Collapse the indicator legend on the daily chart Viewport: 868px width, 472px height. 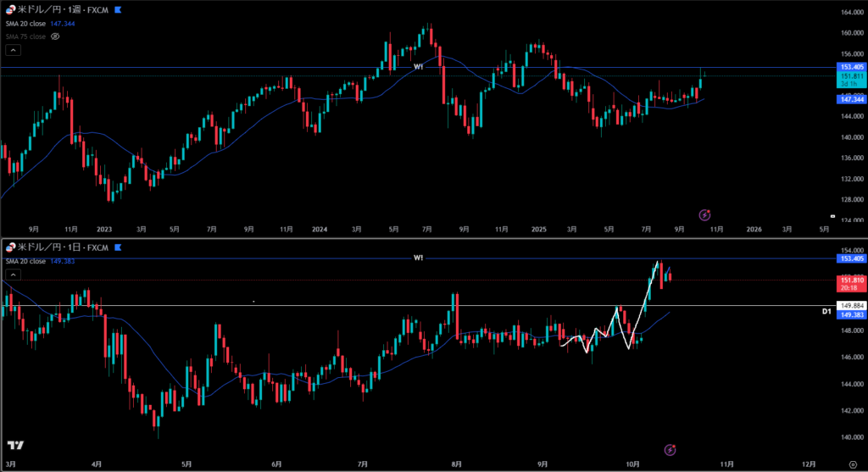[14, 275]
